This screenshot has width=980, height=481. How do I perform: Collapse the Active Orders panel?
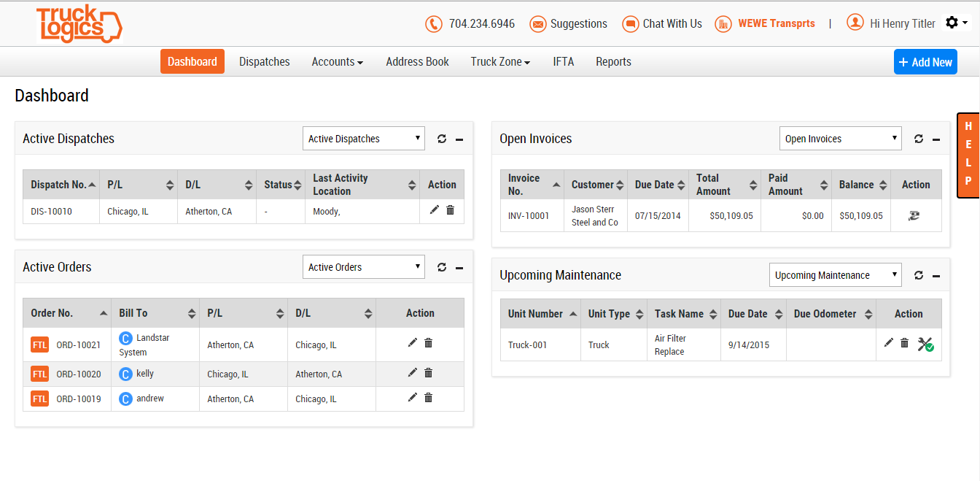click(459, 266)
